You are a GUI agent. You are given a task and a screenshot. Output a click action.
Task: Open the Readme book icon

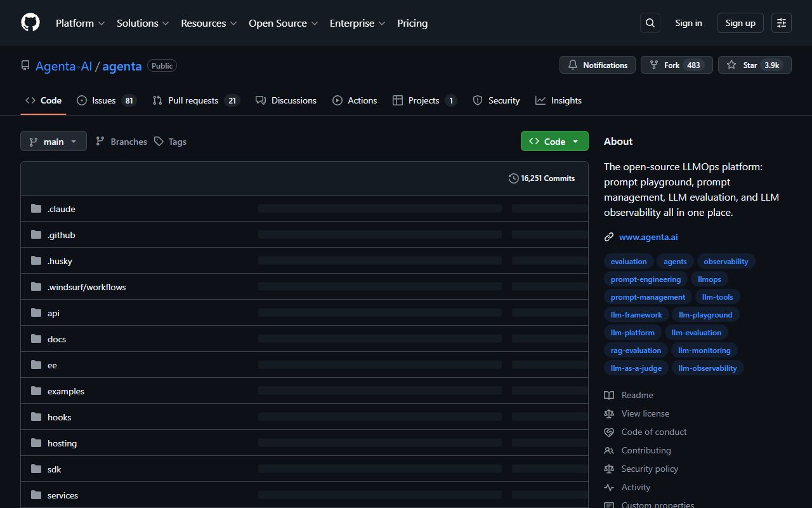tap(608, 395)
